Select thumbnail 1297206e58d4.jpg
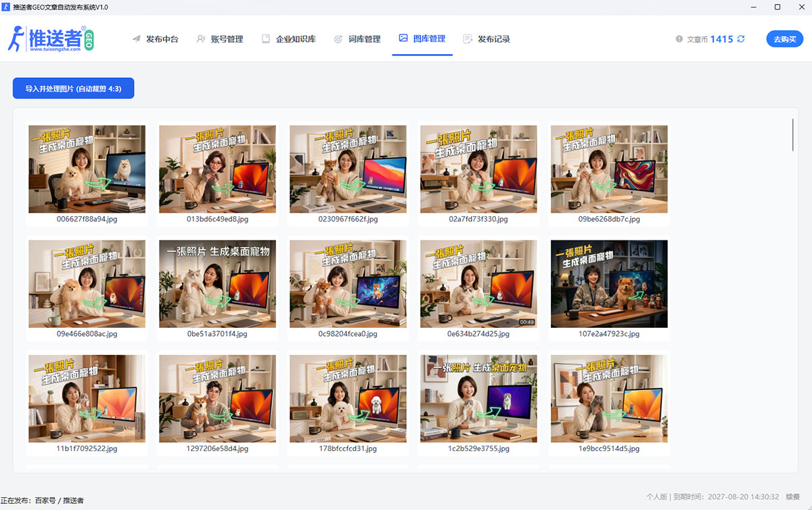812x510 pixels. tap(218, 399)
